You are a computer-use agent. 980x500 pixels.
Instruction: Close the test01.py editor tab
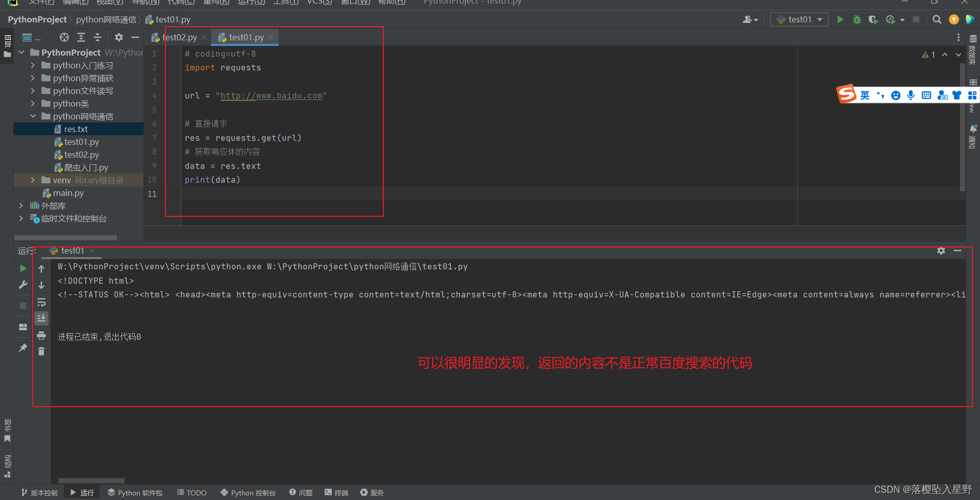271,37
